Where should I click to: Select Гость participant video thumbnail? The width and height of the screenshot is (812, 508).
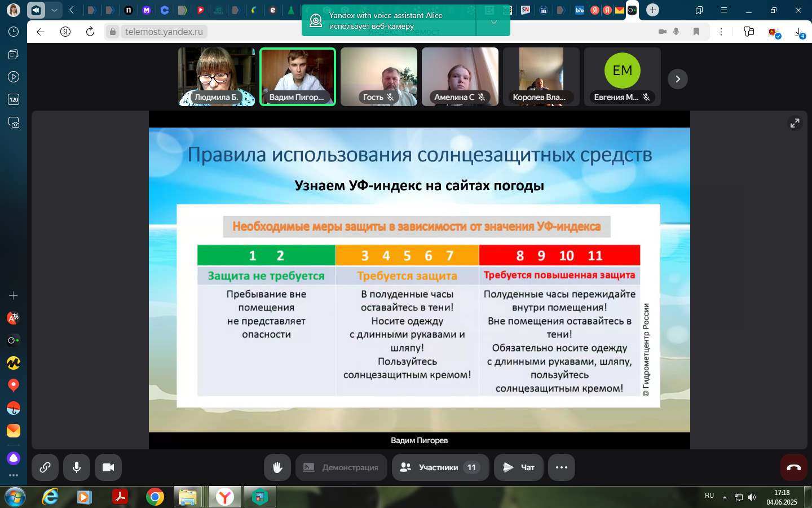point(379,77)
